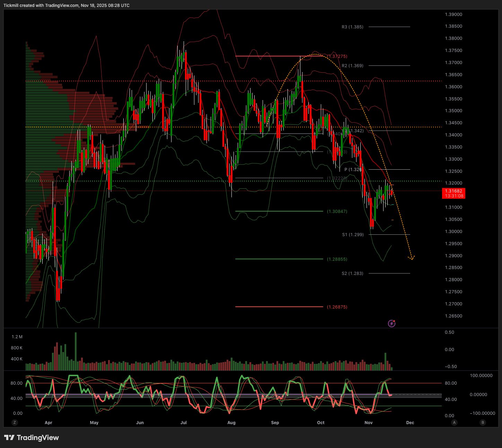Click the S2 (1.283) support label

pos(352,274)
